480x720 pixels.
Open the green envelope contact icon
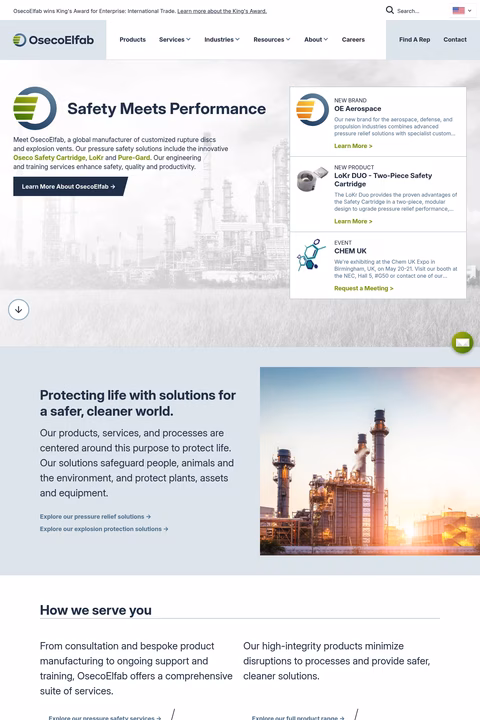click(463, 343)
